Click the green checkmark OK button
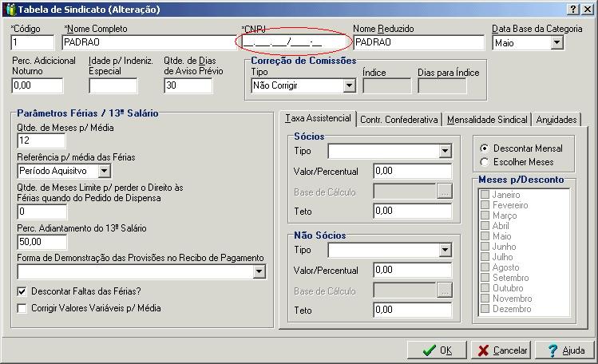This screenshot has height=364, width=598. 437,350
